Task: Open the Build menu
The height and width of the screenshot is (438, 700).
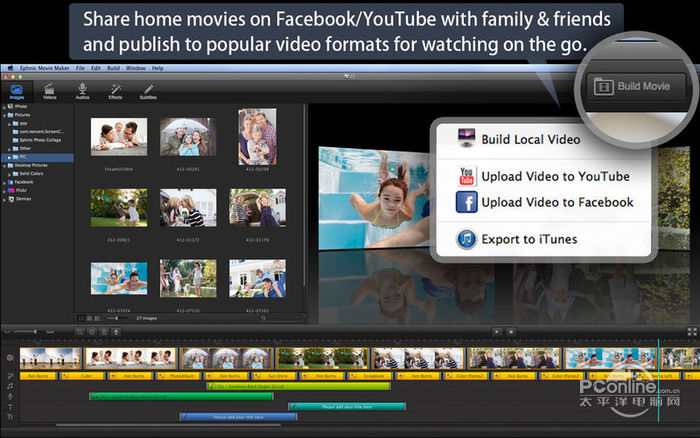Action: [x=113, y=68]
